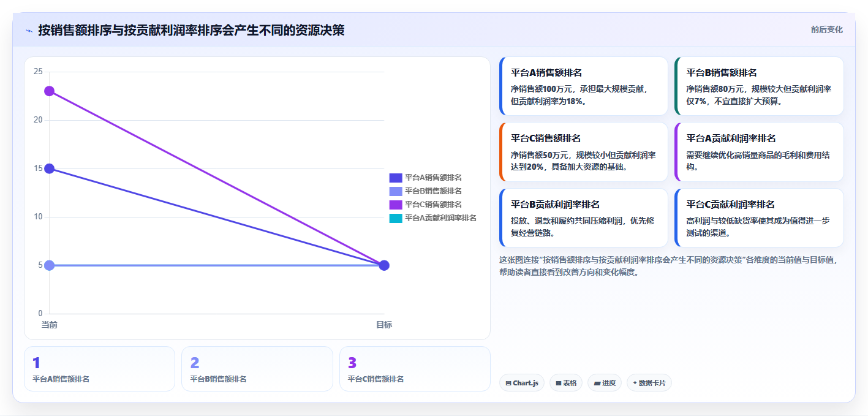The image size is (868, 416).
Task: Click the y-axis value 25
Action: 38,72
